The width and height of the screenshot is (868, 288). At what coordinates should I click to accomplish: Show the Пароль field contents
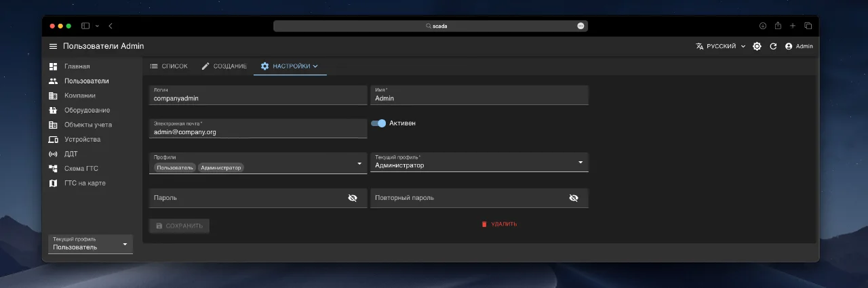point(352,198)
